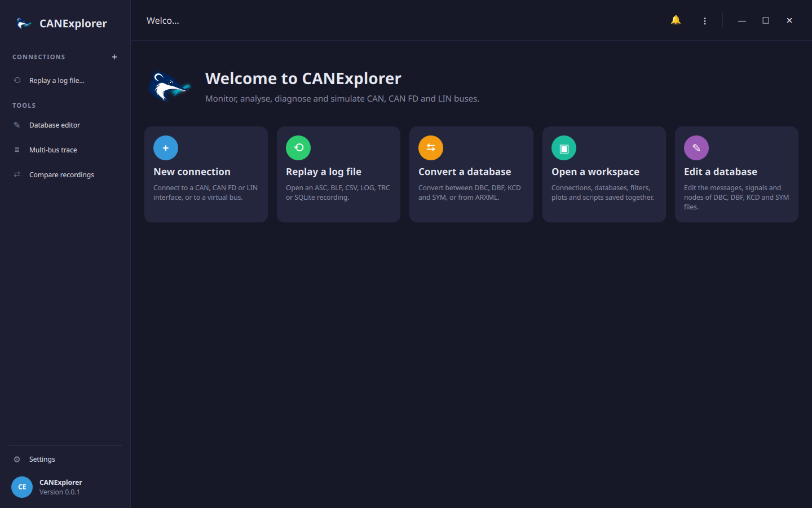Click the blue plus icon on New connection card

[166, 148]
